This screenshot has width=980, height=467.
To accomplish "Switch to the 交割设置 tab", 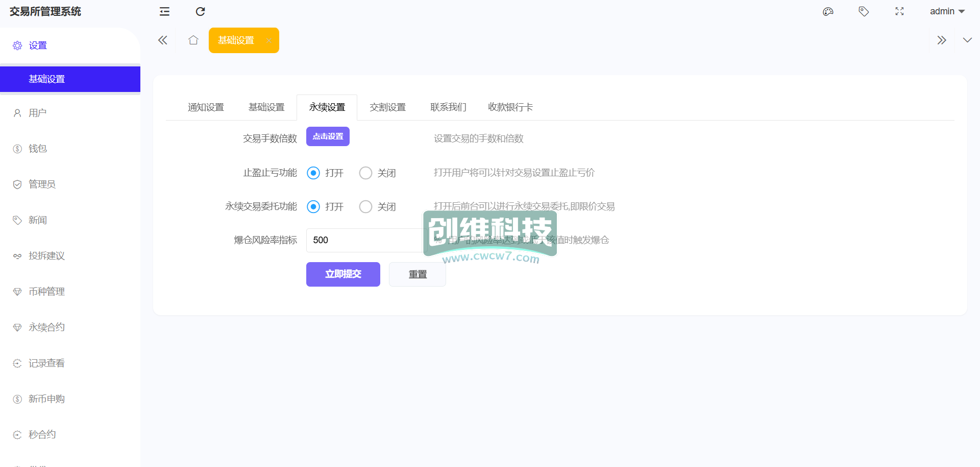I will [x=387, y=107].
